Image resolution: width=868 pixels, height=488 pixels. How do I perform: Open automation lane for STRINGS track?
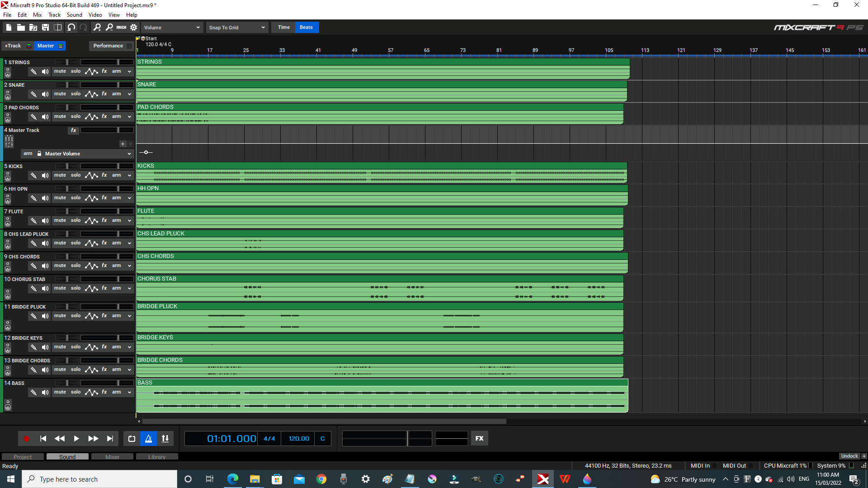91,71
